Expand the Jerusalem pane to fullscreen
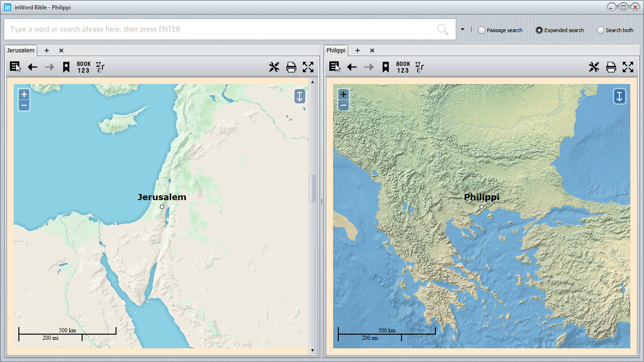This screenshot has width=644, height=362. coord(308,67)
